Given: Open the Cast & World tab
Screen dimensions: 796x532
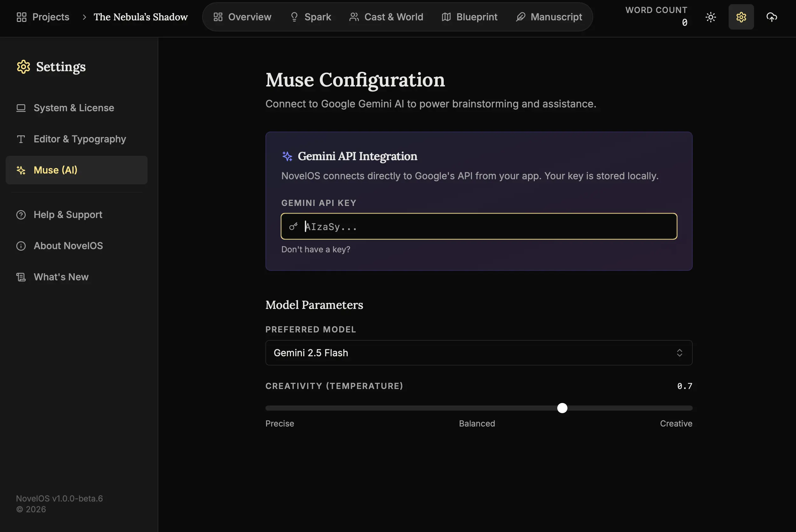Looking at the screenshot, I should point(386,17).
